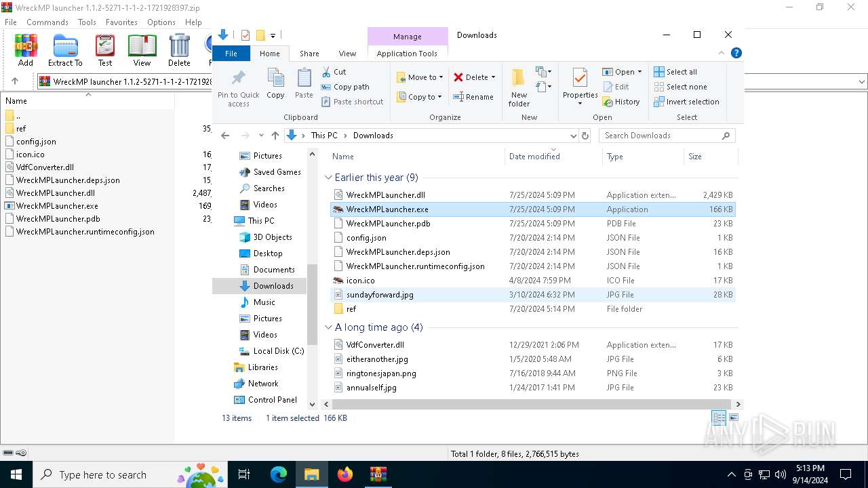Screen dimensions: 868x488
Task: Open WinRAR Commands menu
Action: pyautogui.click(x=47, y=22)
